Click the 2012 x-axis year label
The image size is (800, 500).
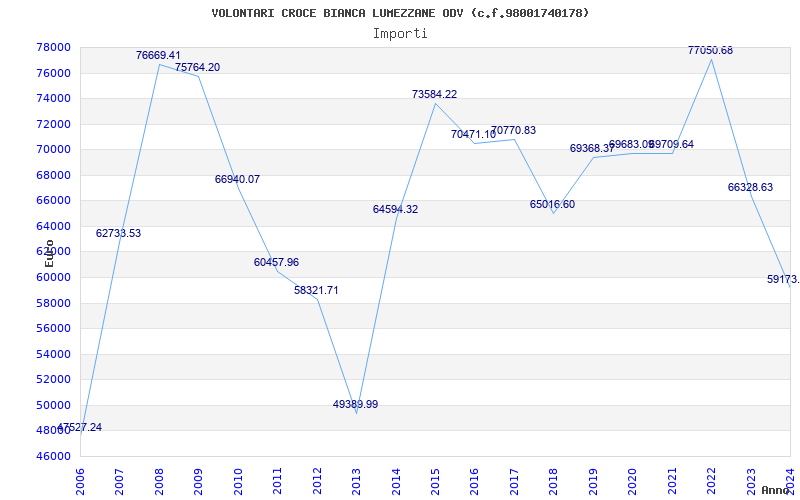click(317, 482)
